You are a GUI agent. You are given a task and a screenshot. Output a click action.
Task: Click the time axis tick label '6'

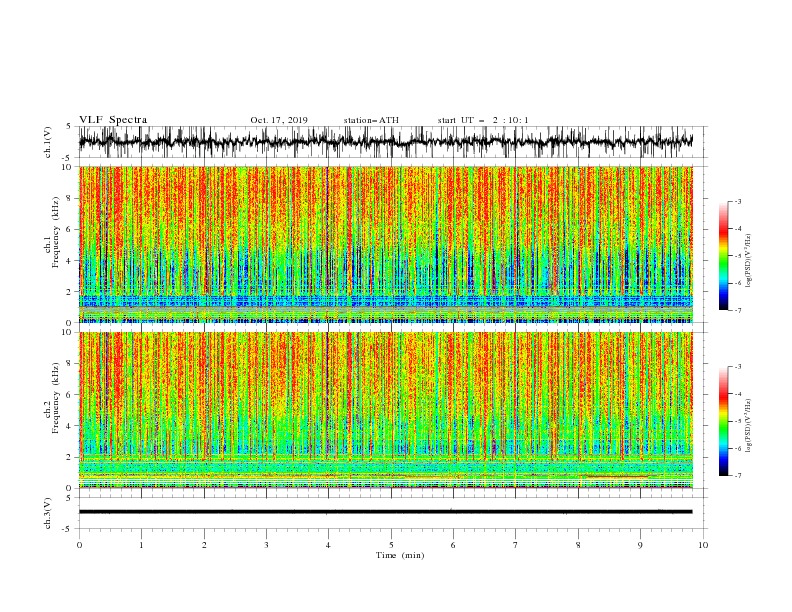pos(453,545)
